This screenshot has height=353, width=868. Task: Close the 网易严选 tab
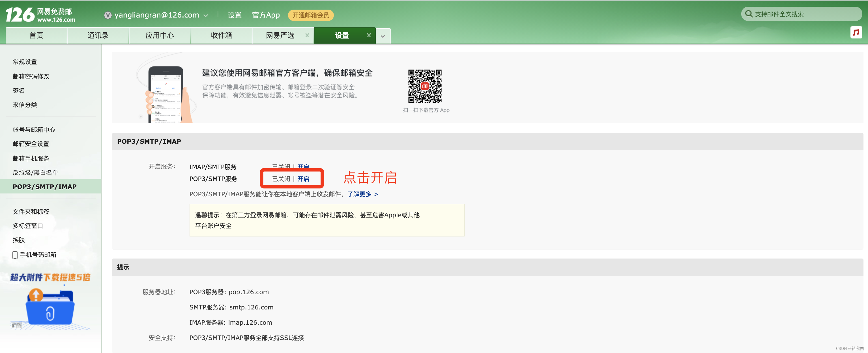point(307,35)
